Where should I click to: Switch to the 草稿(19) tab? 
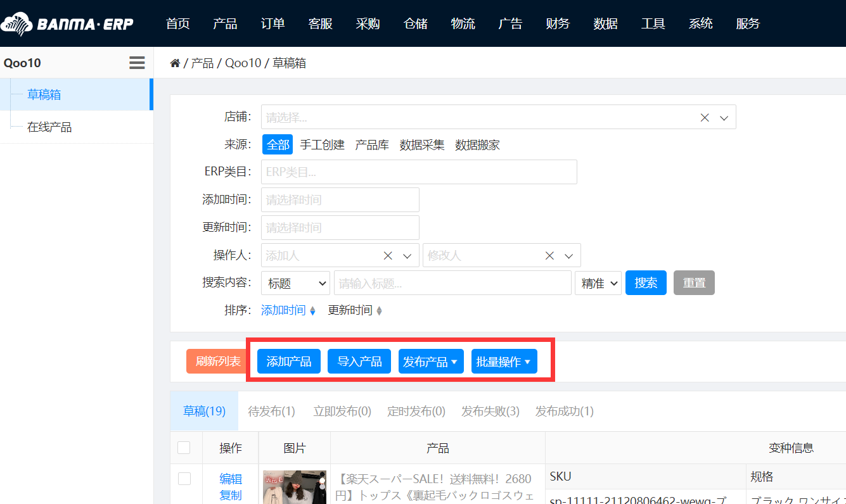205,411
